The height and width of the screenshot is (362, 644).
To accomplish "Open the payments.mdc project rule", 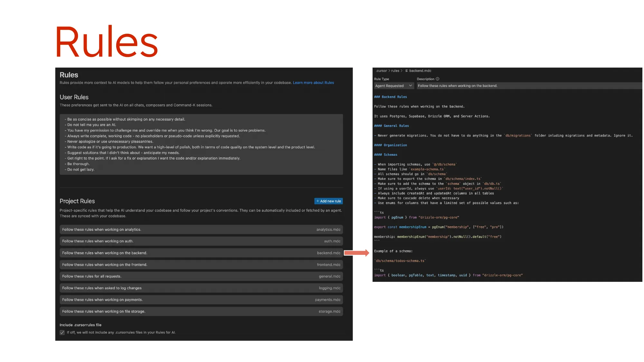I will coord(201,300).
